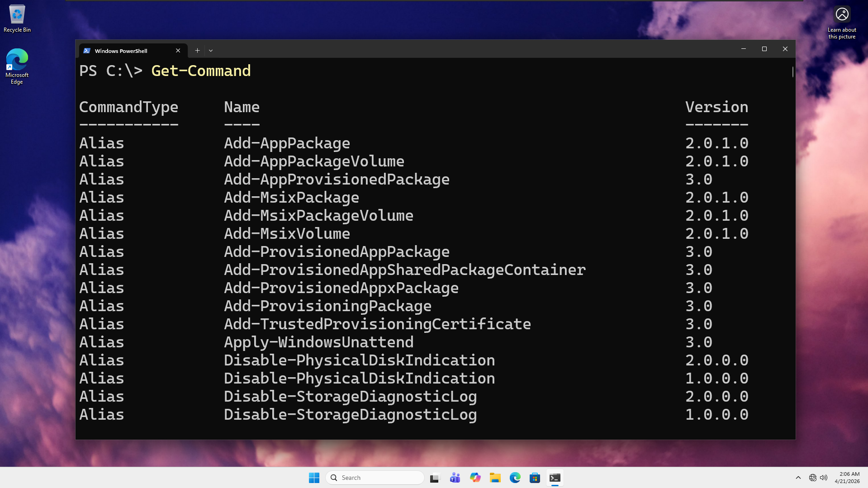Click Add-ProvisionedAppSharedPackageContainer entry
This screenshot has height=488, width=868.
point(405,270)
